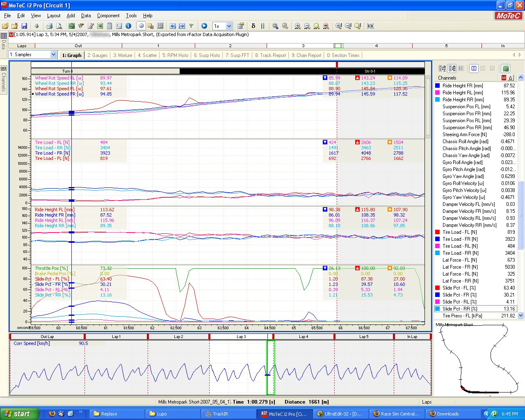
Task: Select Lap 2 in lower overview header
Action: coord(178,337)
